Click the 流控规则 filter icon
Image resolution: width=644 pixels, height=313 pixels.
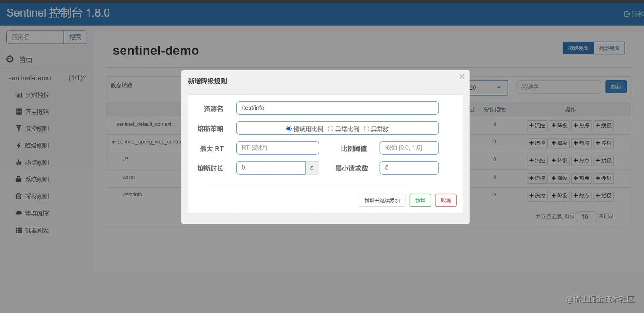(x=19, y=128)
